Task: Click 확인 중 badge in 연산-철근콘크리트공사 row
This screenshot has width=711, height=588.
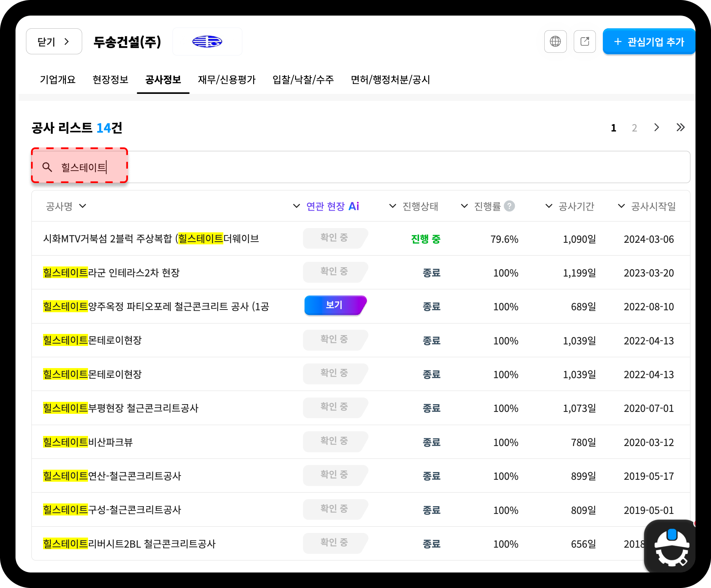Action: pyautogui.click(x=335, y=475)
